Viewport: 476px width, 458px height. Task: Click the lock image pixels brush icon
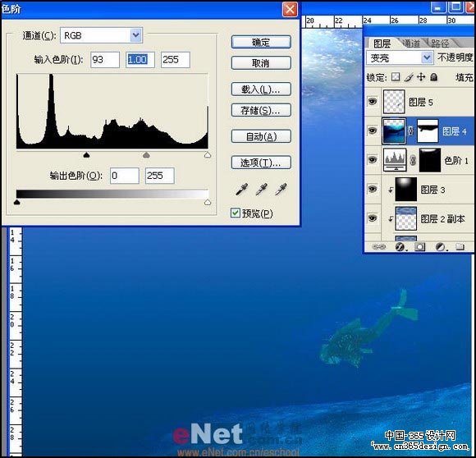point(409,77)
